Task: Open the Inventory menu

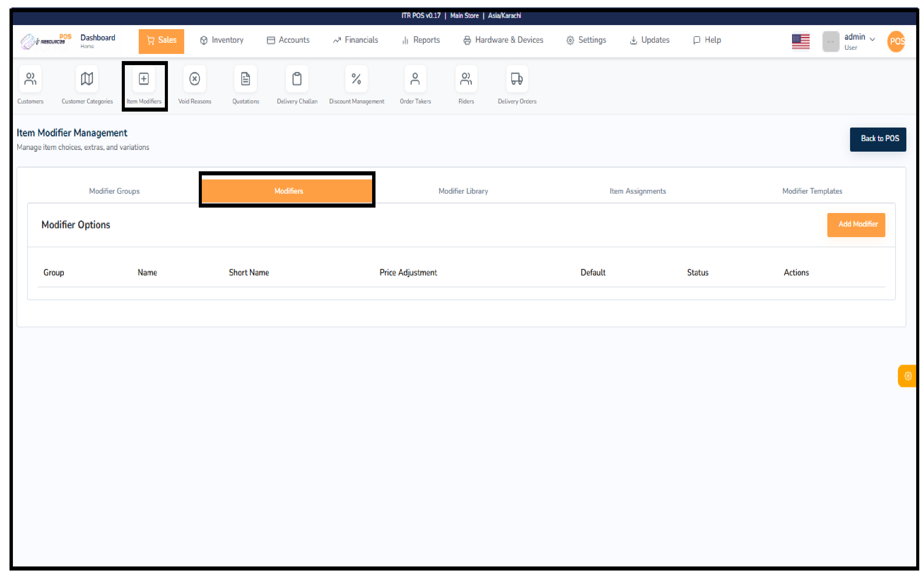Action: click(x=222, y=40)
